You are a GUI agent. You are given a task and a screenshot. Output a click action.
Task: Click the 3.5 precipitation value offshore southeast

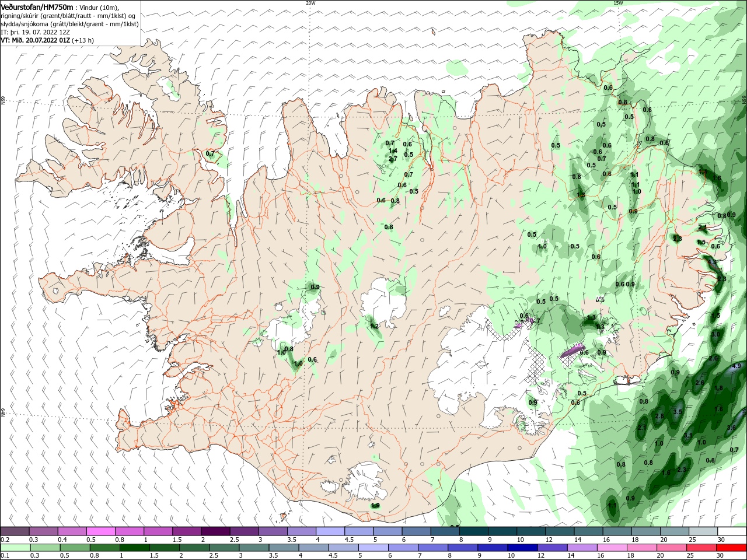coord(678,412)
